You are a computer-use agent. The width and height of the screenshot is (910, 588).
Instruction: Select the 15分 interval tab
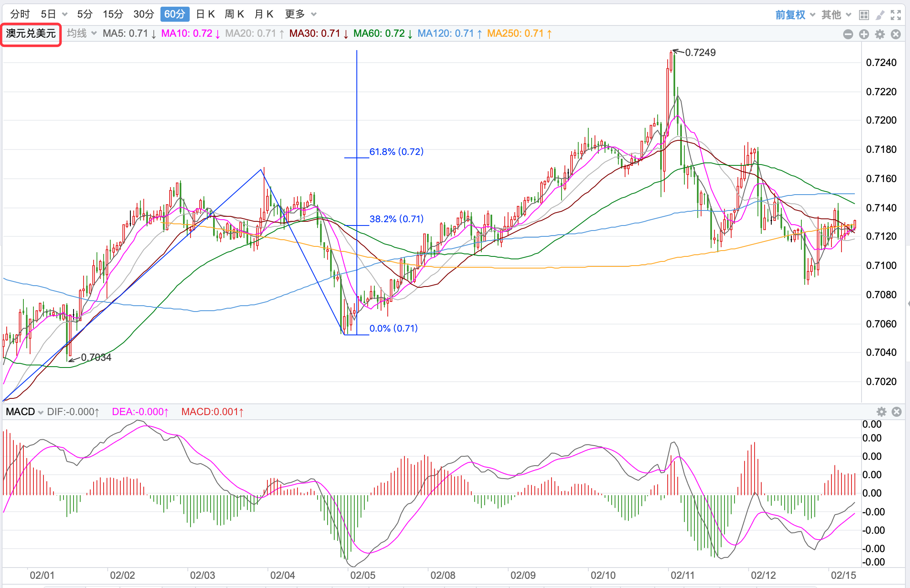coord(113,14)
